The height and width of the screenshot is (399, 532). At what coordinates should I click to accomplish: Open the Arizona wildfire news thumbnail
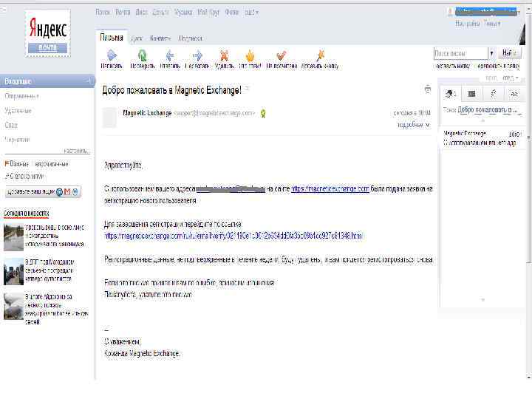13,306
